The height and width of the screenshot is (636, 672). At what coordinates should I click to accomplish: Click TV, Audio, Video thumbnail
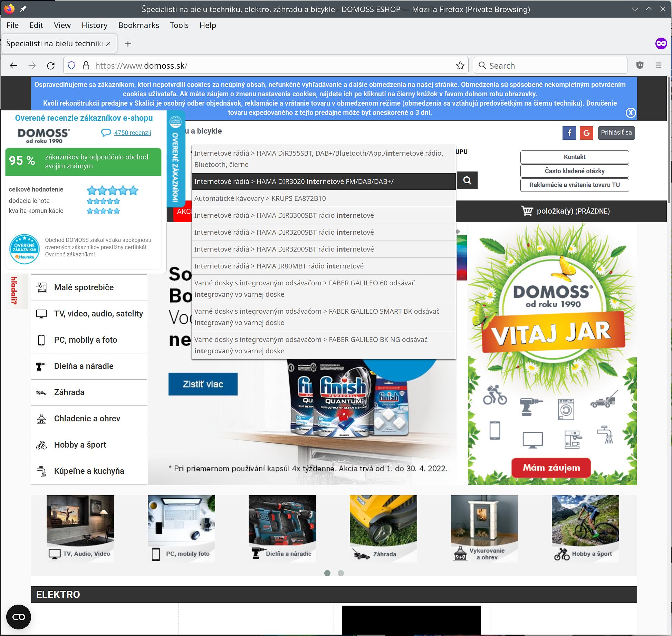80,529
